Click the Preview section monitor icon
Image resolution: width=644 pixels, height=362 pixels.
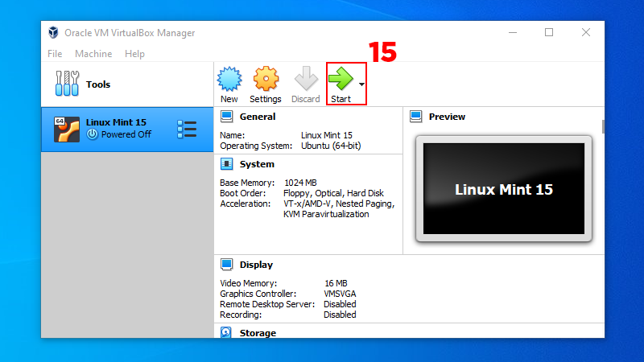click(x=416, y=117)
